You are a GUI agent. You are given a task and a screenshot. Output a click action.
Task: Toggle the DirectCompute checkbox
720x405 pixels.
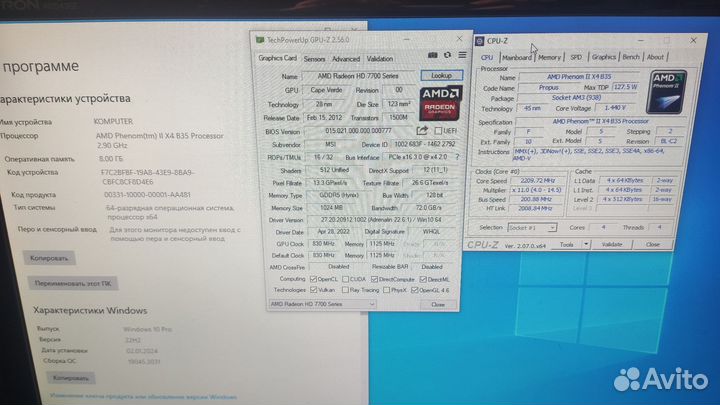(x=374, y=279)
